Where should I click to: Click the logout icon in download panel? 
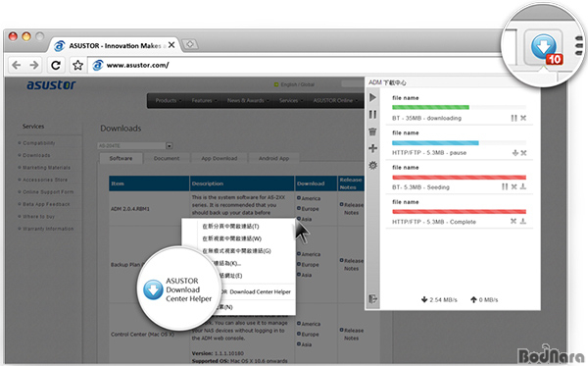click(x=372, y=299)
